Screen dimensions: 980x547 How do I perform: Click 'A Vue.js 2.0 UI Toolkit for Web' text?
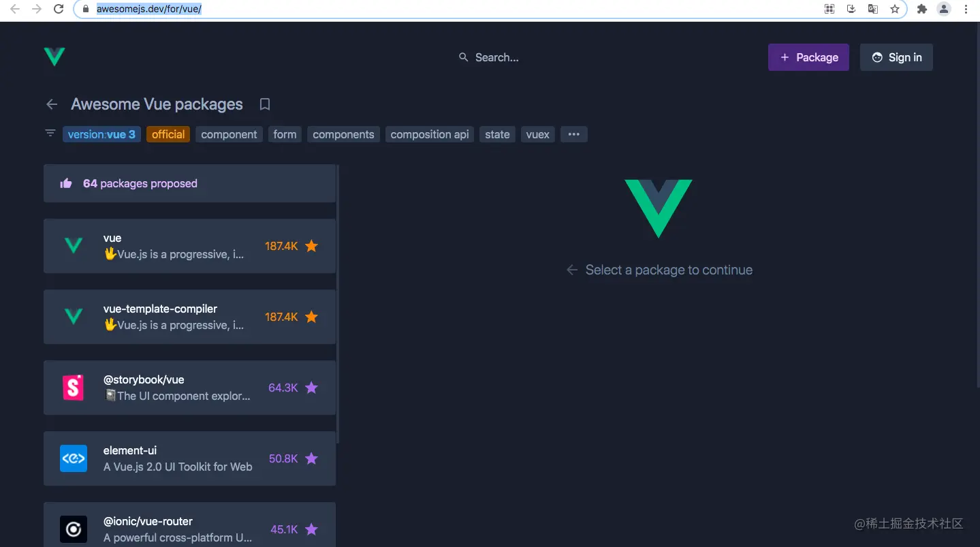[178, 467]
